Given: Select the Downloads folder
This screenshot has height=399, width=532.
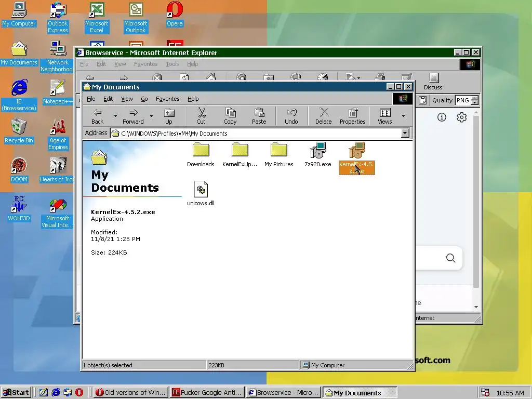Looking at the screenshot, I should [201, 155].
